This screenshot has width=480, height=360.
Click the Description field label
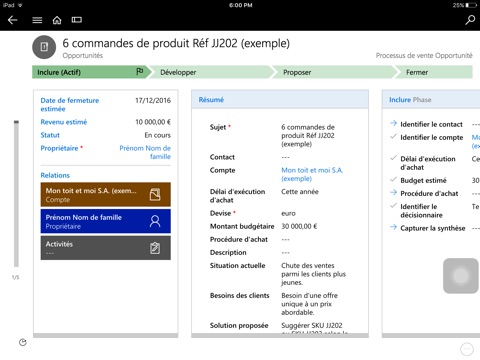pos(228,252)
